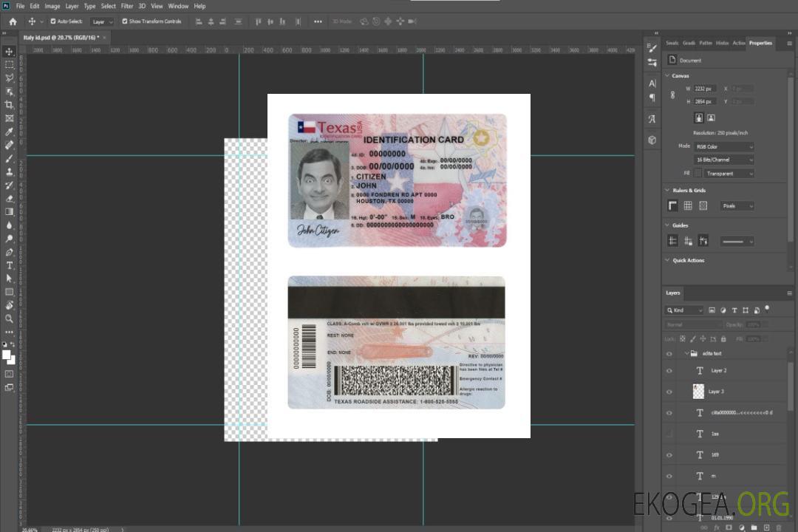Toggle the Auto-Select checkbox
798x532 pixels.
(53, 21)
